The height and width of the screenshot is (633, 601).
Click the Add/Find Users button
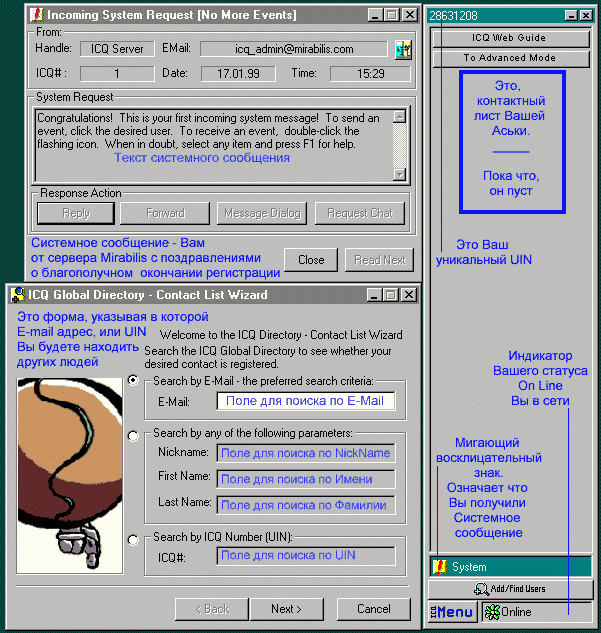511,589
